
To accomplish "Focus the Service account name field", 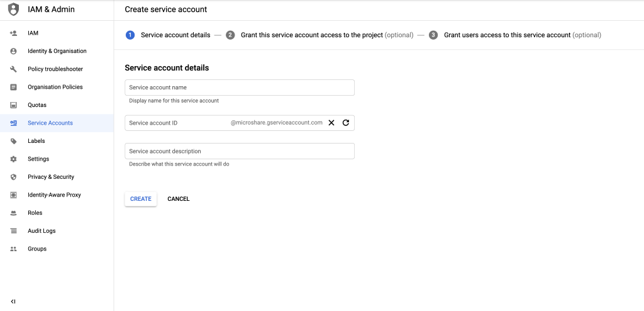I will pyautogui.click(x=239, y=88).
